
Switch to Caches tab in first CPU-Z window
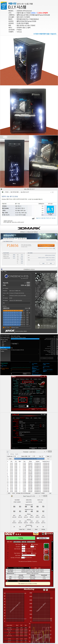(x=18, y=379)
